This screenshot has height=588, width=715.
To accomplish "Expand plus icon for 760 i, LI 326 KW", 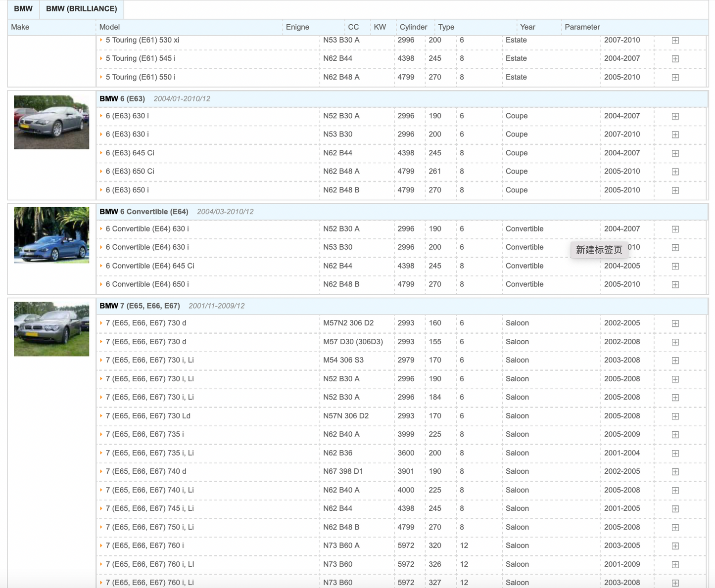I will 675,564.
